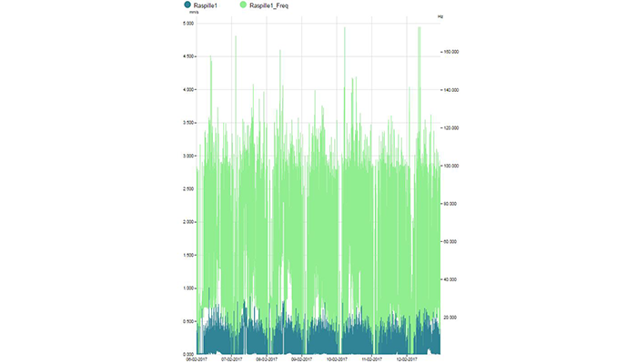Image resolution: width=637 pixels, height=364 pixels.
Task: Click the 20.000 right axis tick
Action: [449, 317]
